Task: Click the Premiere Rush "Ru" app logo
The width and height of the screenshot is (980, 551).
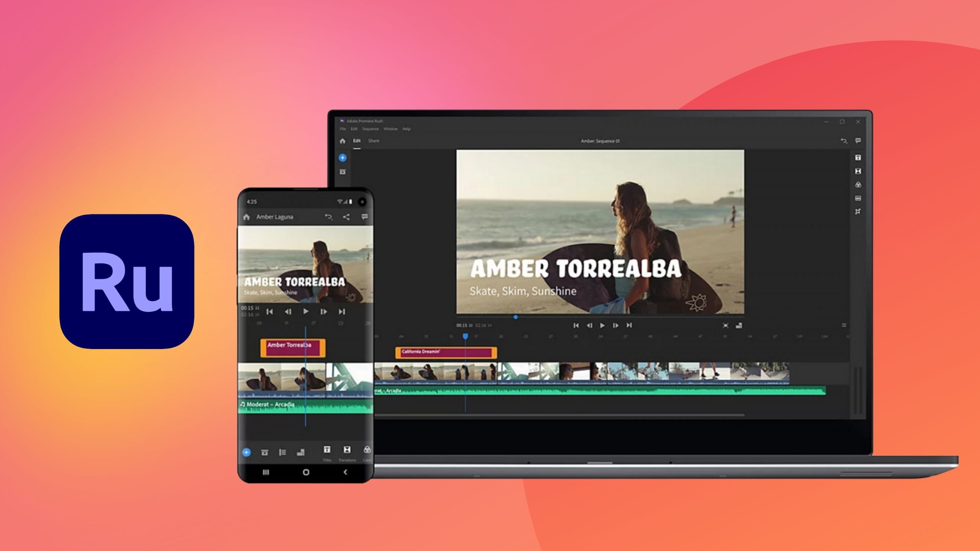Action: (127, 281)
